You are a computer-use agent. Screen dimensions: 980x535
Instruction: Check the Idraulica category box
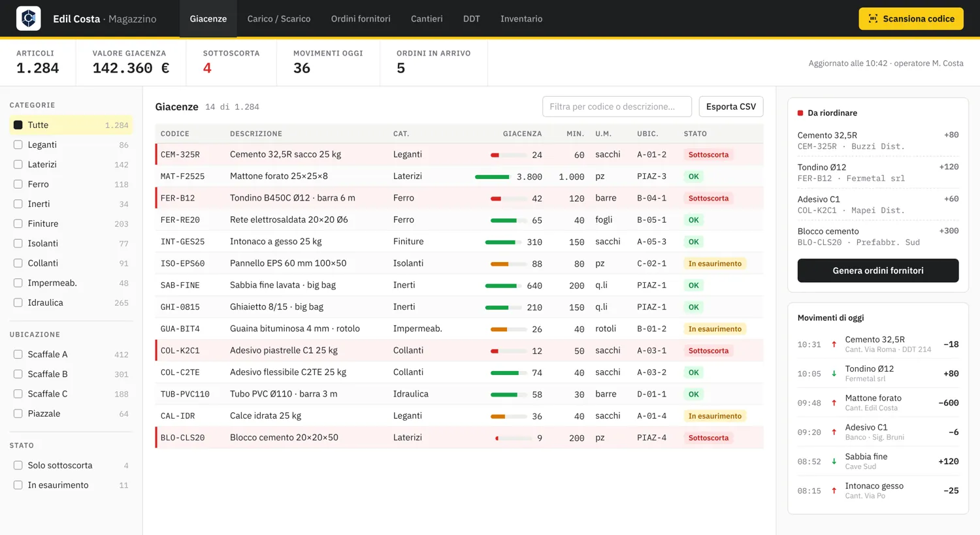point(18,302)
